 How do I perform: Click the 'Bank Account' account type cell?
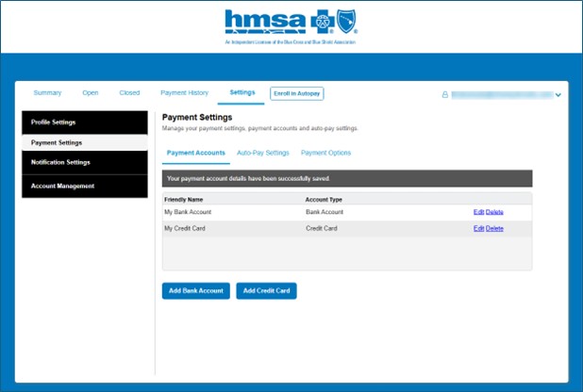tap(325, 212)
